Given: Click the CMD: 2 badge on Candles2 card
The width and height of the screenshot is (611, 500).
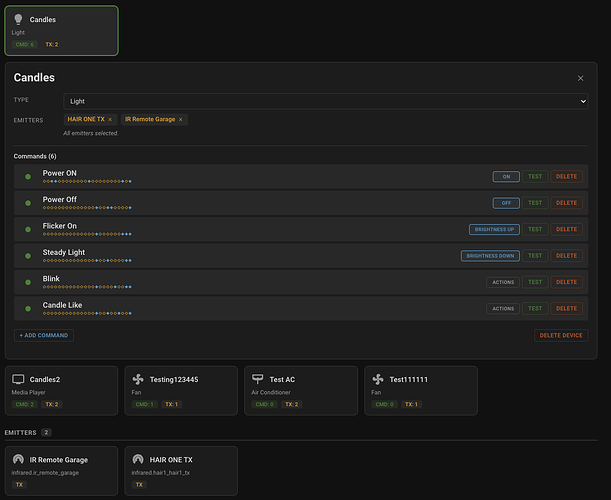Looking at the screenshot, I should [x=25, y=404].
